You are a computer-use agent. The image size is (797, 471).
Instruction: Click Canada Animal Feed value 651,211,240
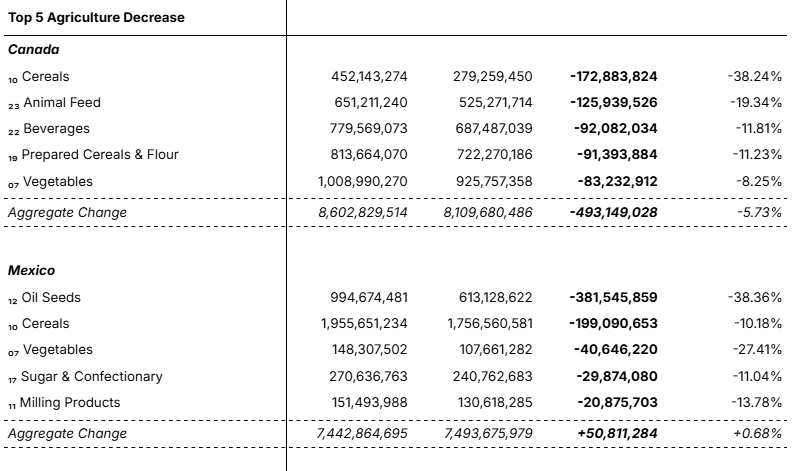pyautogui.click(x=371, y=103)
